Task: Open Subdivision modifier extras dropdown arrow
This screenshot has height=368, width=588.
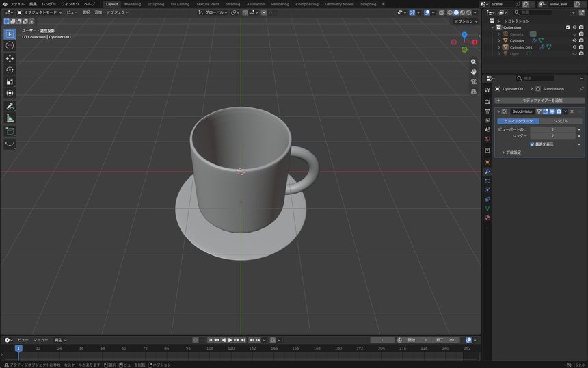Action: coord(565,111)
